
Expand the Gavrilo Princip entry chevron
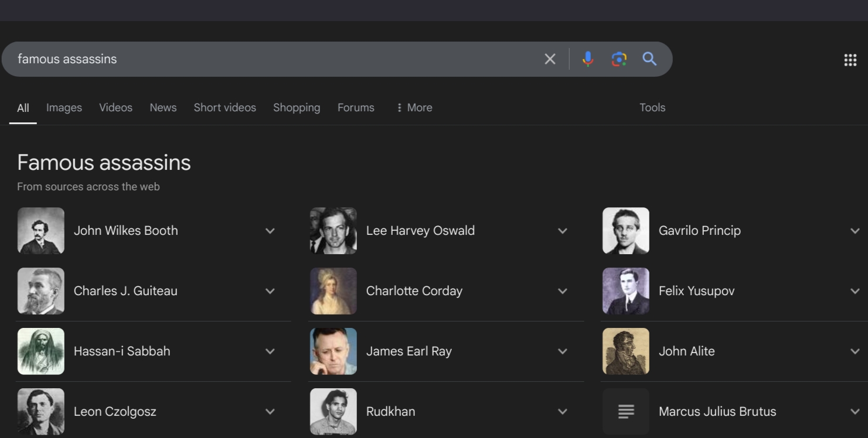tap(855, 231)
